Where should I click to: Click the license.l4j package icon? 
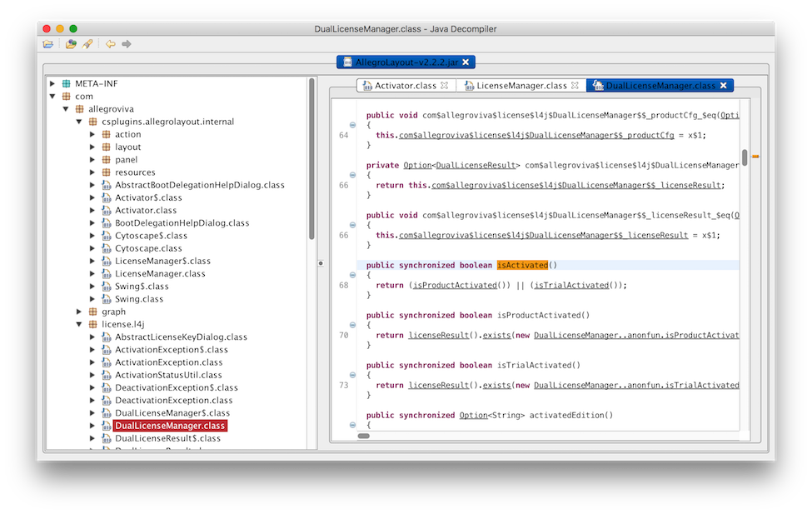93,324
